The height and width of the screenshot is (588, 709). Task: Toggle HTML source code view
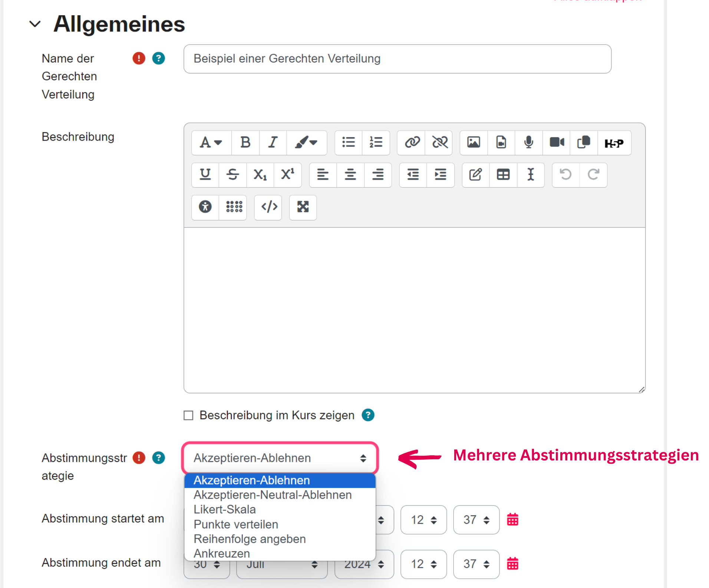tap(269, 207)
